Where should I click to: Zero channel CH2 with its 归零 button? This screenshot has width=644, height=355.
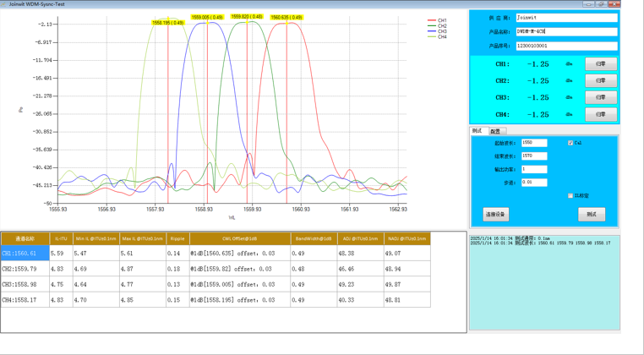pos(601,81)
